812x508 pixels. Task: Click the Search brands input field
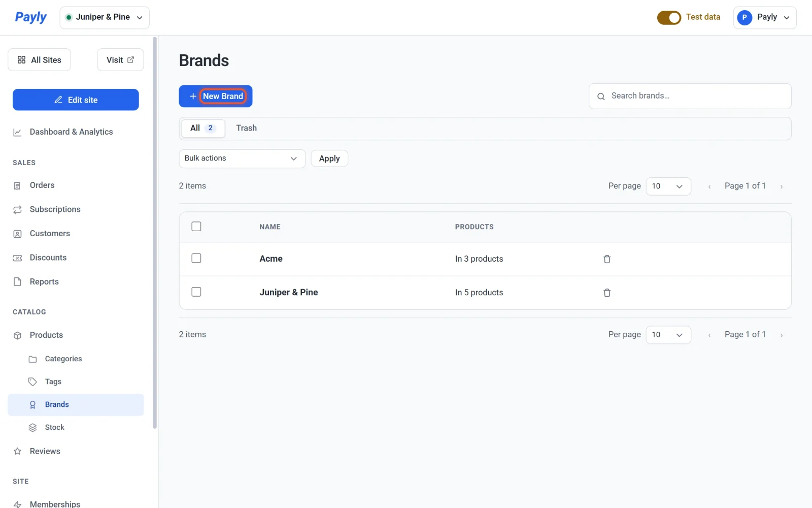(690, 96)
